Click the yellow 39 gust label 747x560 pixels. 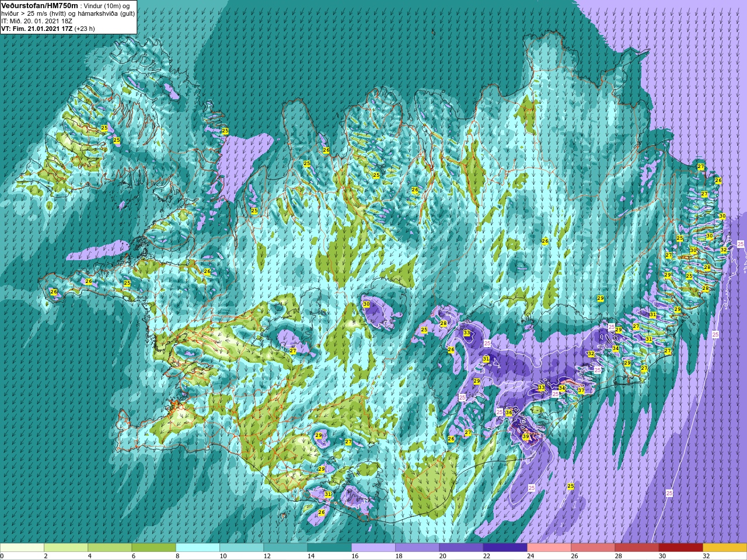pos(526,436)
